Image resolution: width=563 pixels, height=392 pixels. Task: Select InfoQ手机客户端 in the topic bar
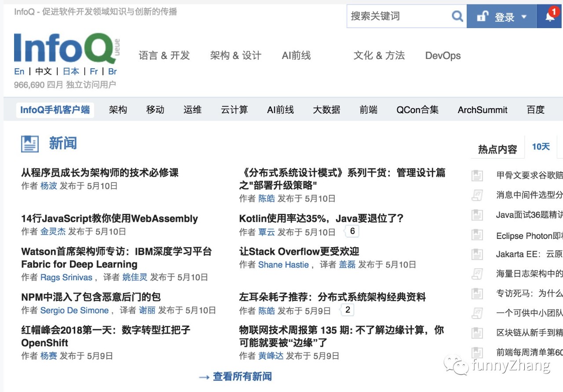click(55, 110)
